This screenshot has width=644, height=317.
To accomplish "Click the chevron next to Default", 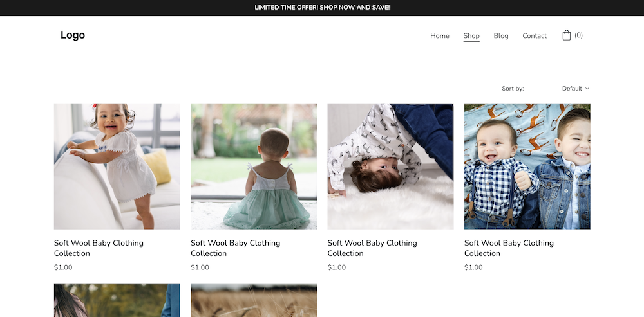I will tap(587, 89).
